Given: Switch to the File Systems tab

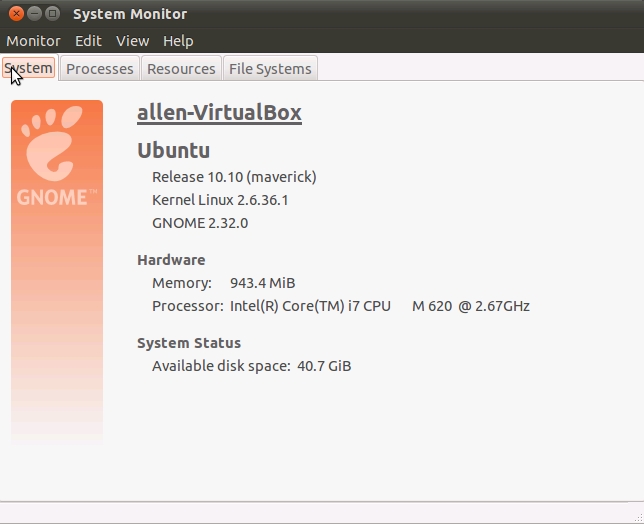Looking at the screenshot, I should click(270, 69).
